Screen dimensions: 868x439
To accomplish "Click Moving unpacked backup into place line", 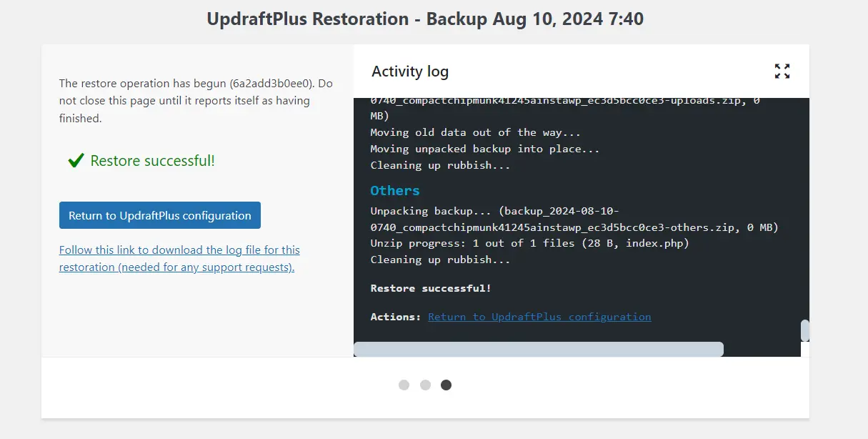I will pyautogui.click(x=485, y=149).
